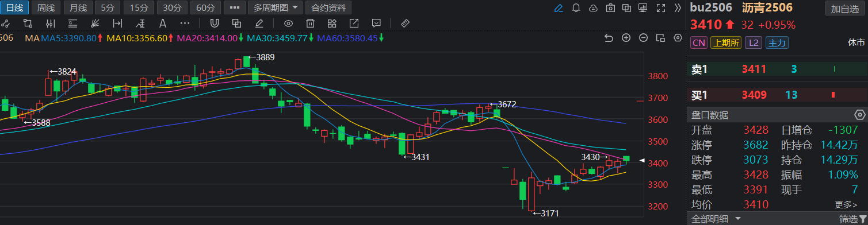The image size is (868, 225).
Task: Open the price alert bell icon
Action: click(576, 8)
